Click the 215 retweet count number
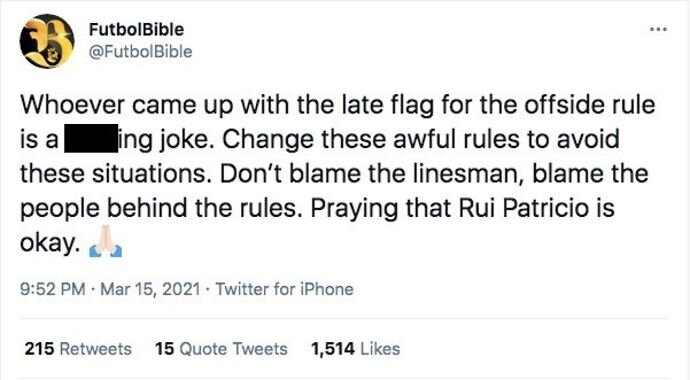Image resolution: width=690 pixels, height=380 pixels. tap(40, 349)
